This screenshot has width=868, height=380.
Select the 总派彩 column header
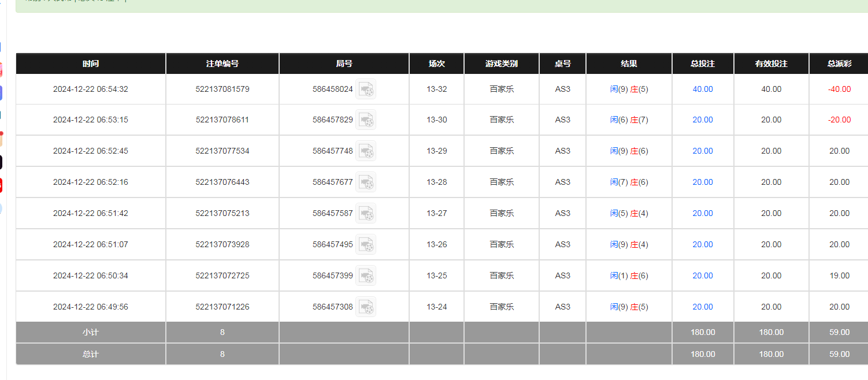click(x=839, y=64)
